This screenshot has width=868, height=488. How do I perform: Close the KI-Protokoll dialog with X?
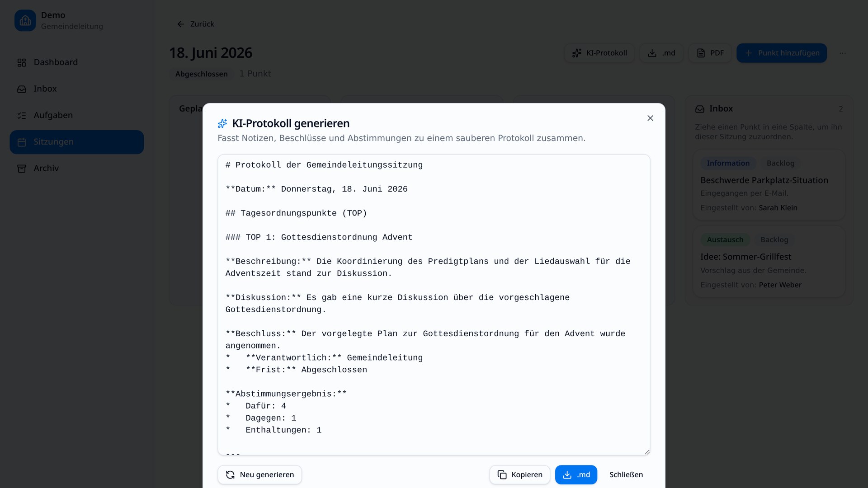[x=650, y=118]
